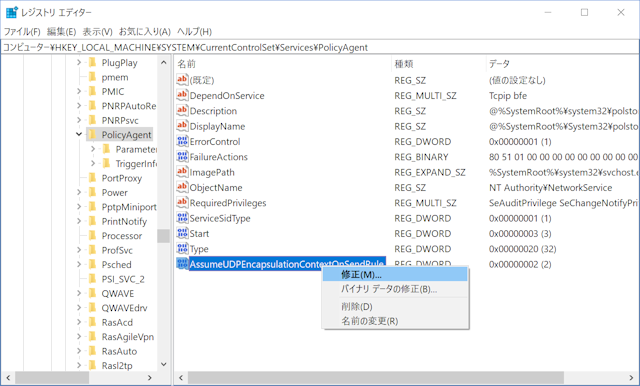This screenshot has width=640, height=386.
Task: Click the icon next to DependOnService
Action: click(182, 95)
